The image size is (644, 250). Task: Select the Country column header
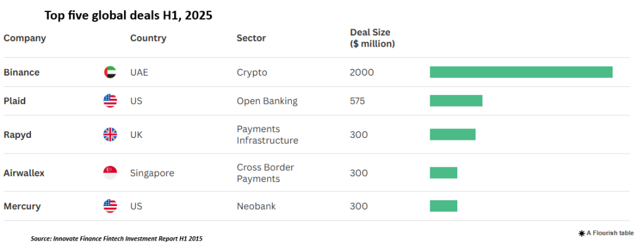[x=148, y=38]
